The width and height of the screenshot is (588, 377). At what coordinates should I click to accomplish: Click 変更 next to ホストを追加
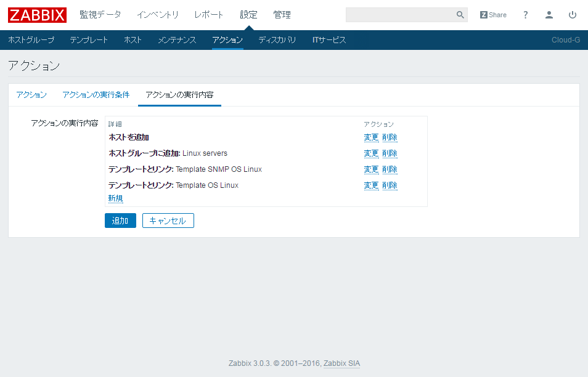pos(371,137)
